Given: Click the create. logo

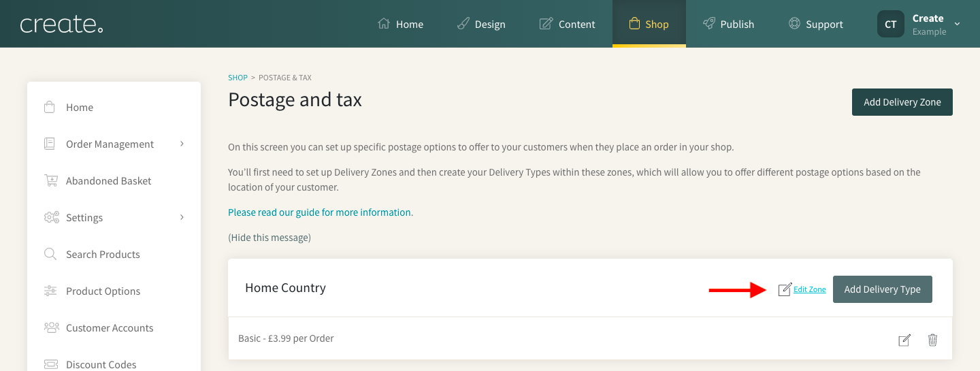Looking at the screenshot, I should tap(61, 25).
